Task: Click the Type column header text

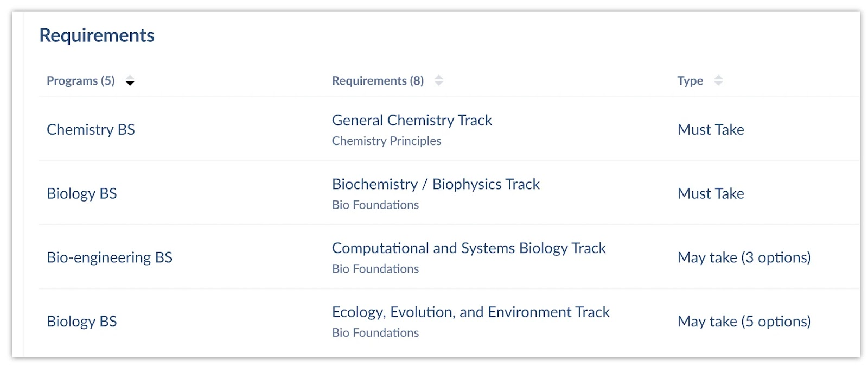Action: [690, 81]
